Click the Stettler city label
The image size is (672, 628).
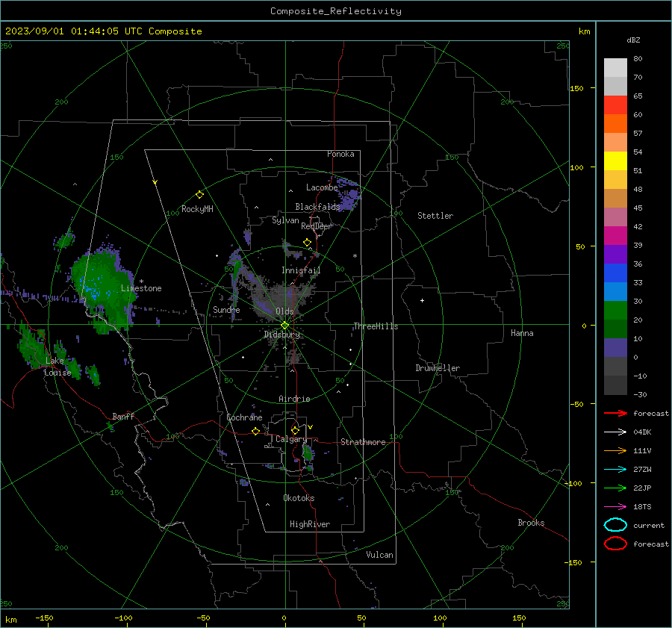click(x=435, y=216)
